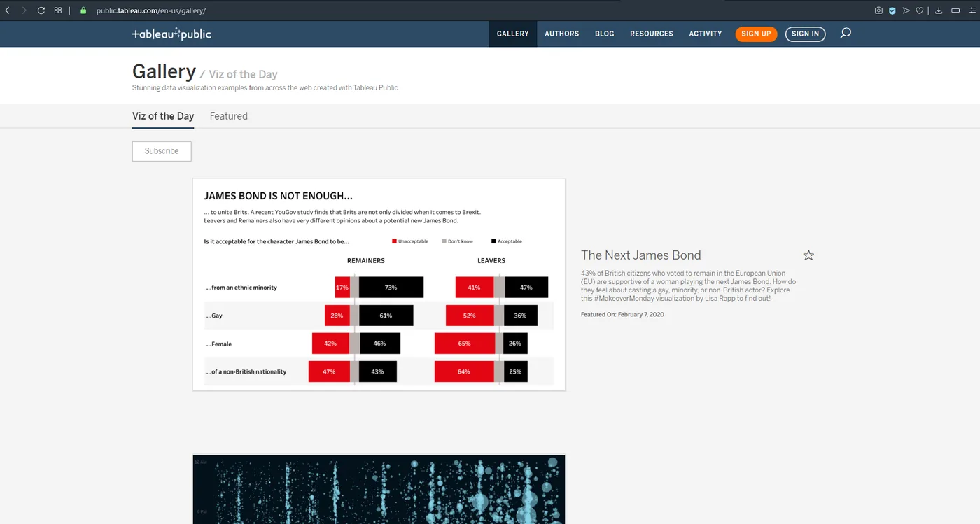Open the Gallery menu item
This screenshot has height=524, width=980.
pos(513,34)
